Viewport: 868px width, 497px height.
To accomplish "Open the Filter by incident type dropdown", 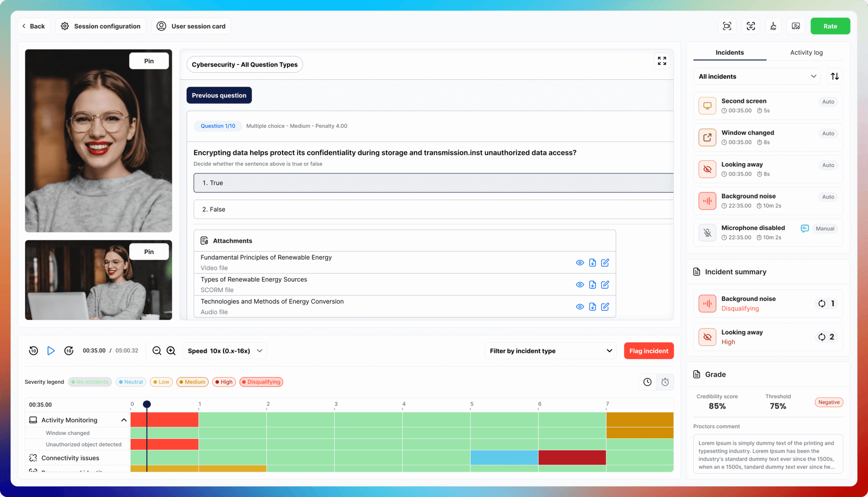I will [550, 351].
